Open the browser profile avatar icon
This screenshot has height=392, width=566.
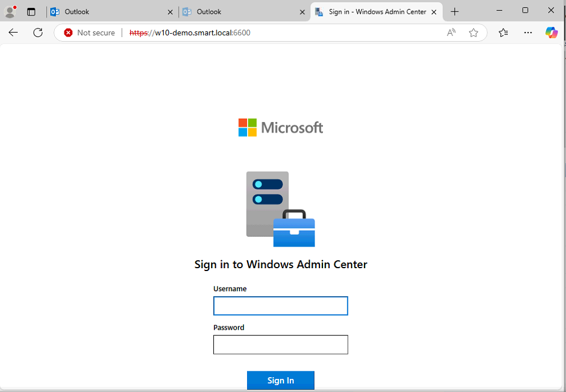click(10, 11)
